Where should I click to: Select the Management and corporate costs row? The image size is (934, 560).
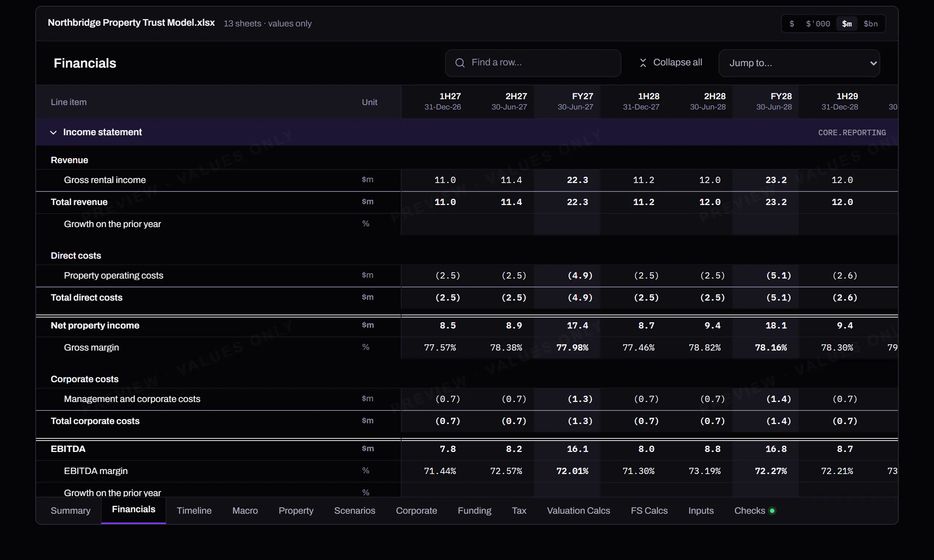[x=467, y=399]
